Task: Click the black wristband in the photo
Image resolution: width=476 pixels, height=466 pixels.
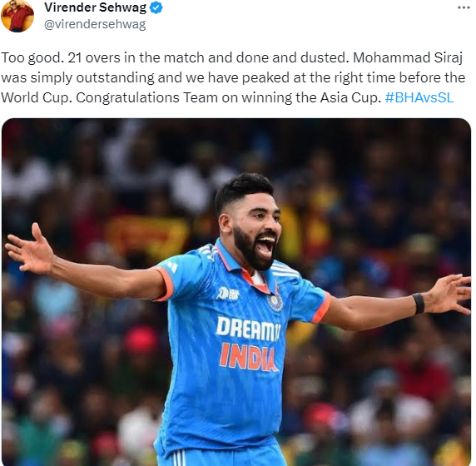Action: [x=419, y=303]
